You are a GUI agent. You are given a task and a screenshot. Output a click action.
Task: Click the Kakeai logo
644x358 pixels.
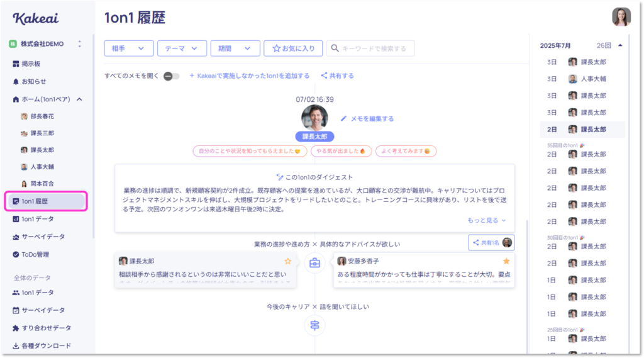(x=36, y=18)
